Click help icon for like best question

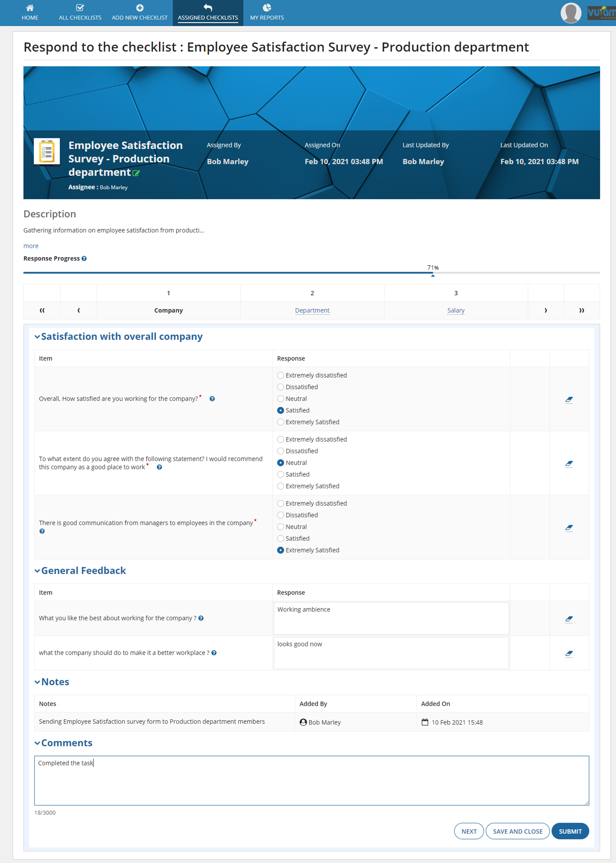(x=201, y=618)
